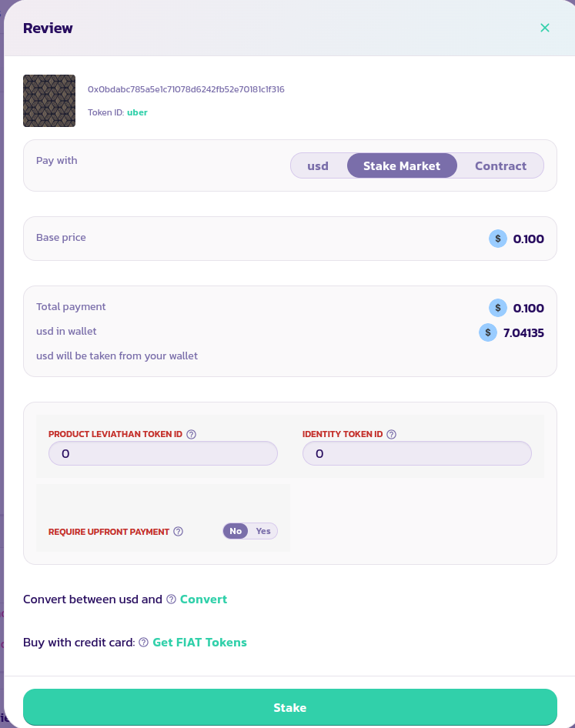Open help for Product Leviathan Token ID
This screenshot has width=575, height=728.
(x=192, y=434)
